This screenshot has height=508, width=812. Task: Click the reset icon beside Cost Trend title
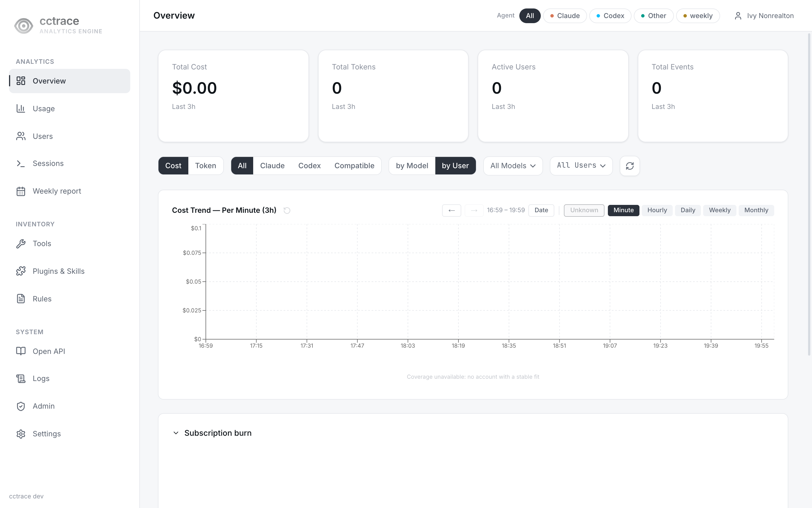tap(287, 210)
